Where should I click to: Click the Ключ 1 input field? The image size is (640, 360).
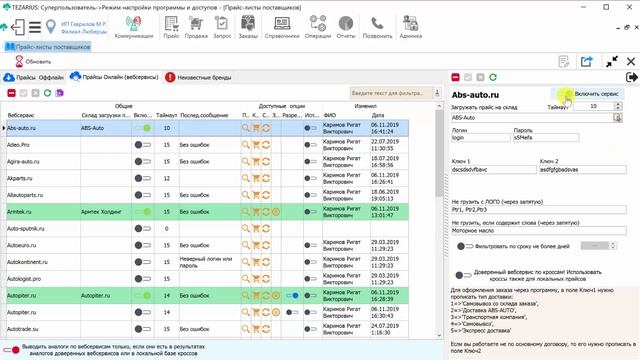493,169
